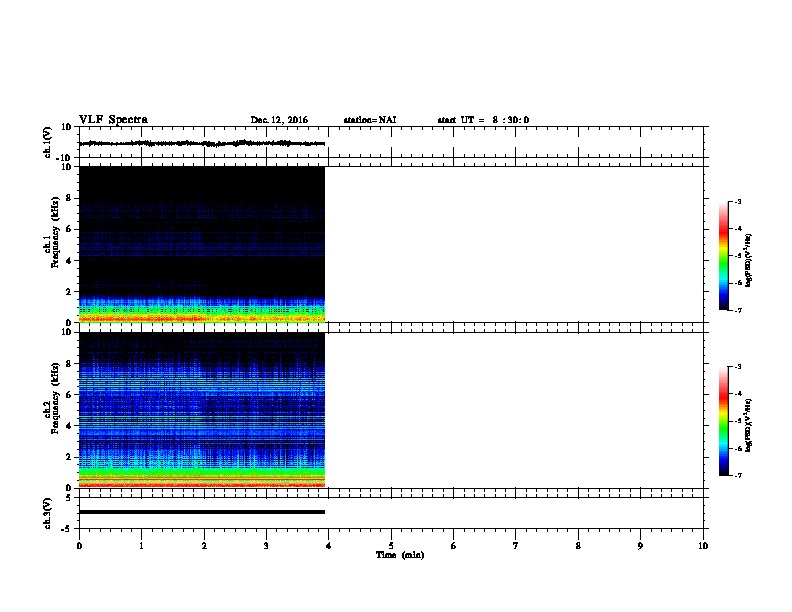The image size is (792, 612).
Task: Click the "-7" label on ch.2 colorbar
Action: (x=737, y=476)
